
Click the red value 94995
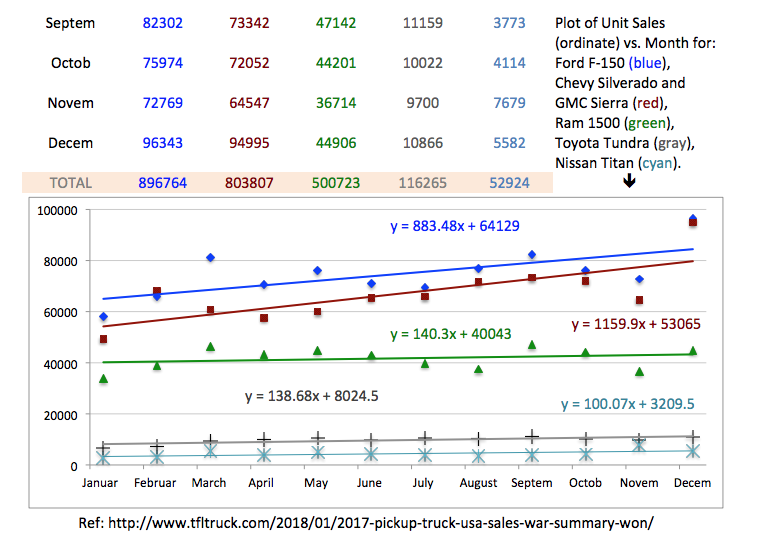[x=249, y=143]
